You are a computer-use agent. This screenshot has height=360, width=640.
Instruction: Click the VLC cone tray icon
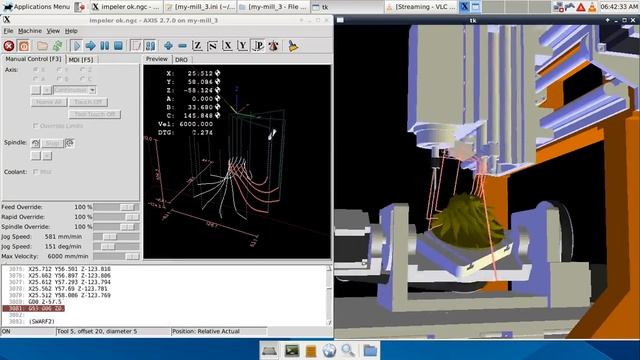coord(592,7)
